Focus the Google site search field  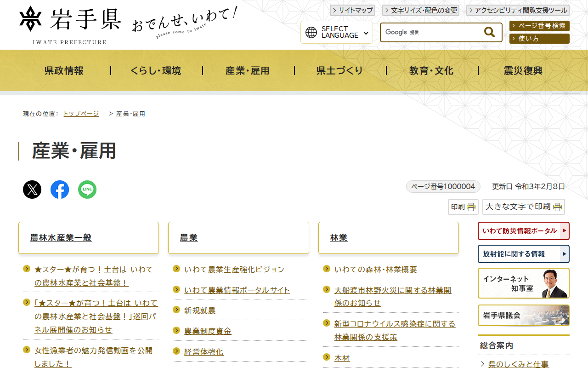431,32
